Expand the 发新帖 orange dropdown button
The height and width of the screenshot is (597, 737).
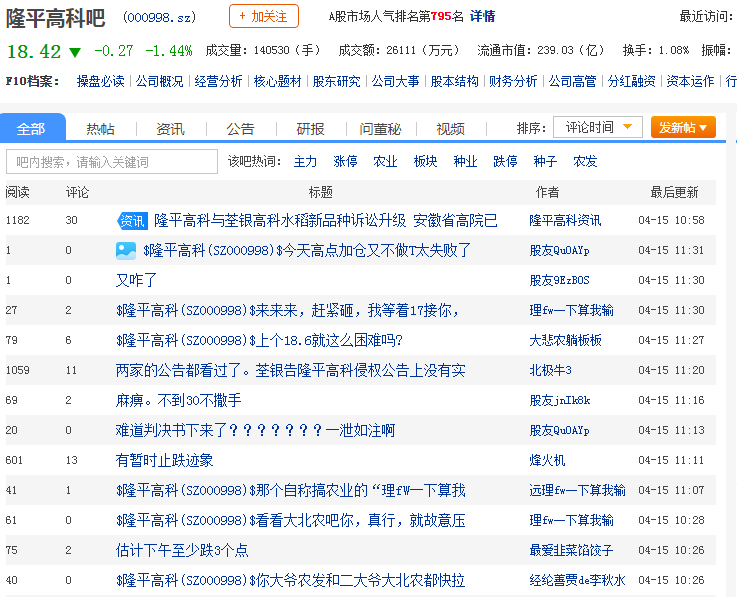click(x=683, y=127)
